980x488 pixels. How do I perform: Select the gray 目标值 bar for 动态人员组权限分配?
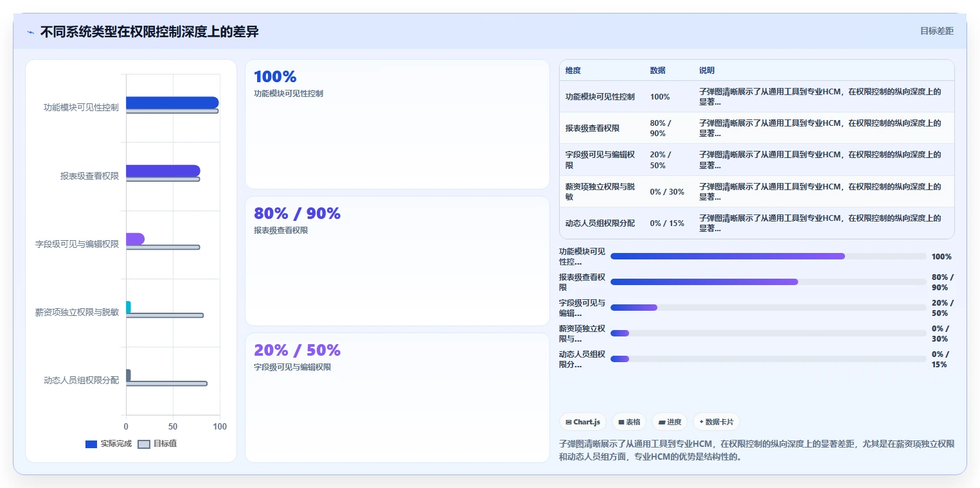click(x=166, y=383)
